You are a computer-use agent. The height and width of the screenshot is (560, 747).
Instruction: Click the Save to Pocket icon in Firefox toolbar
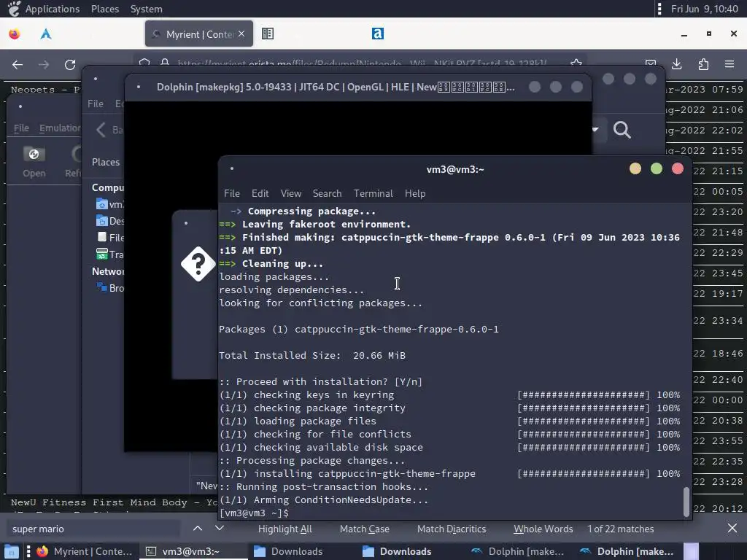650,63
